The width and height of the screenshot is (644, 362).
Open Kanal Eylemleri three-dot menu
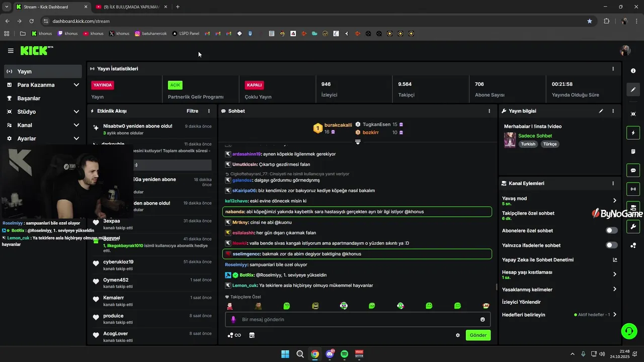(613, 184)
